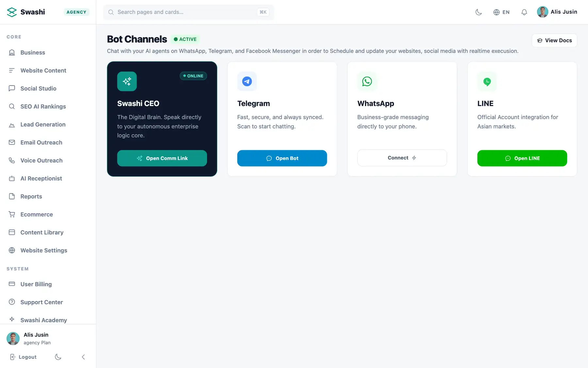
Task: Click the Open Bot Telegram button
Action: tap(282, 158)
